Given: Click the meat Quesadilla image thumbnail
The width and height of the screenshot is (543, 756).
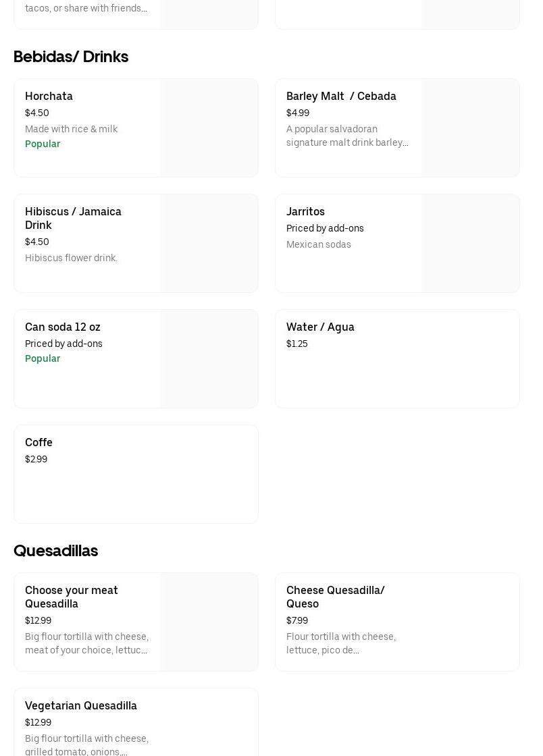Looking at the screenshot, I should point(209,622).
